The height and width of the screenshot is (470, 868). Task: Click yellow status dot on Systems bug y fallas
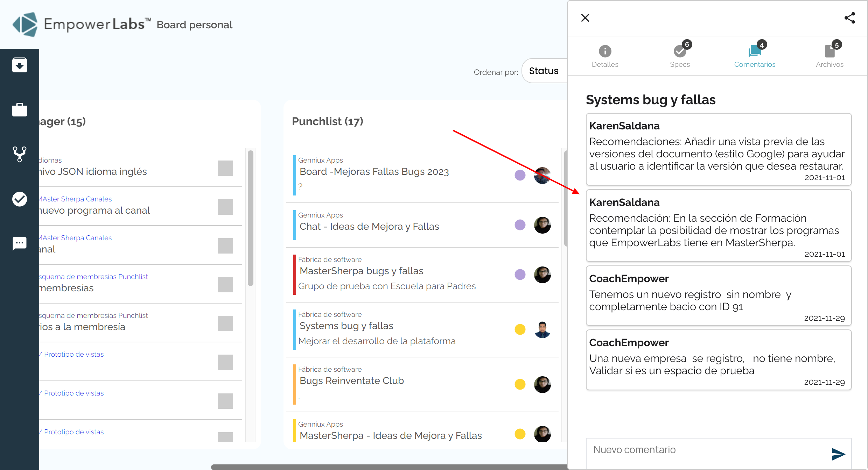click(x=520, y=329)
